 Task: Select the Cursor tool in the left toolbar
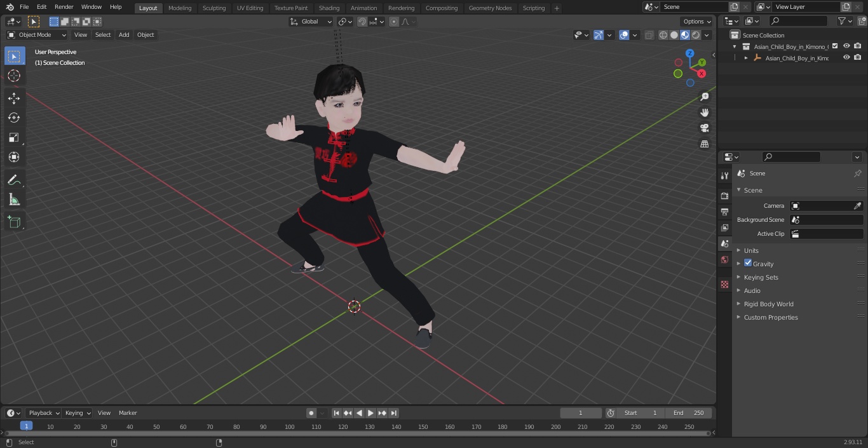(14, 76)
